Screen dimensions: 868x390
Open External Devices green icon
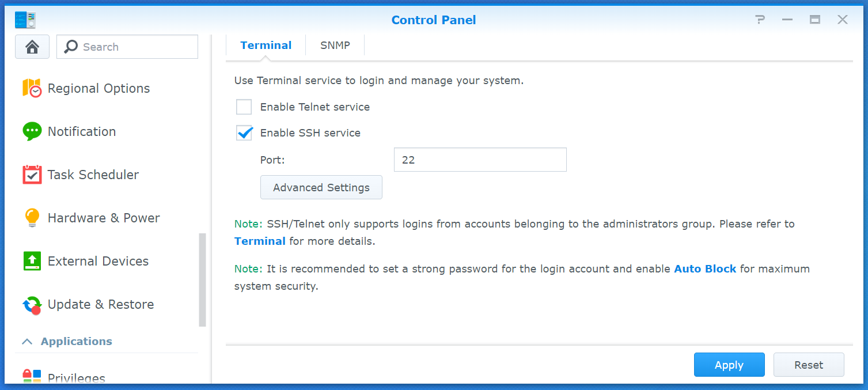32,261
